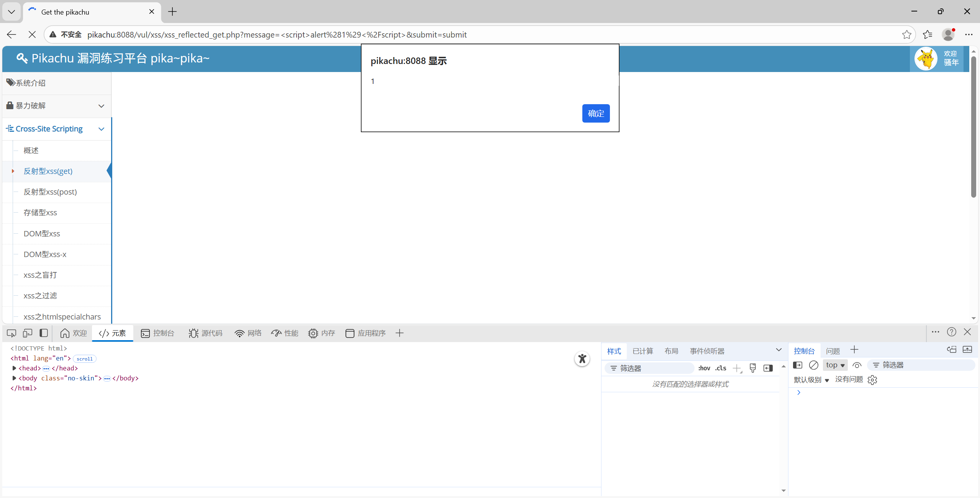Toggle the :hov element state option

pyautogui.click(x=704, y=368)
